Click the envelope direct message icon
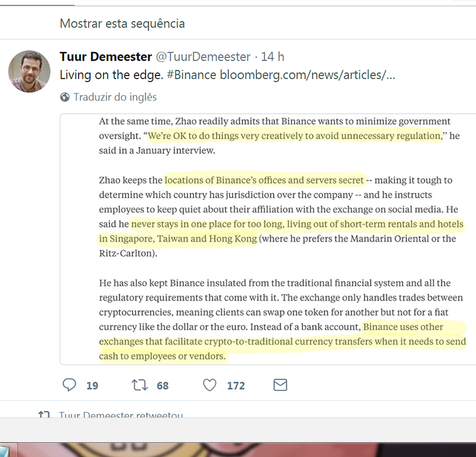Viewport: 476px width, 457px height. [280, 385]
